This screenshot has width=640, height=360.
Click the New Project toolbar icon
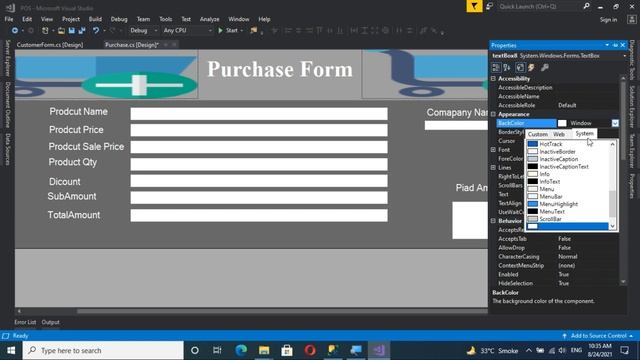coord(45,31)
